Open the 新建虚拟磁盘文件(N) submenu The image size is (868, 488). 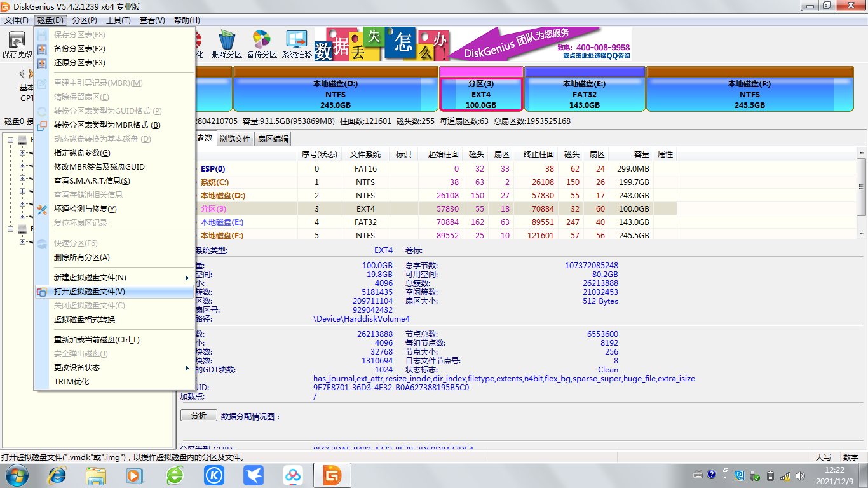coord(114,278)
